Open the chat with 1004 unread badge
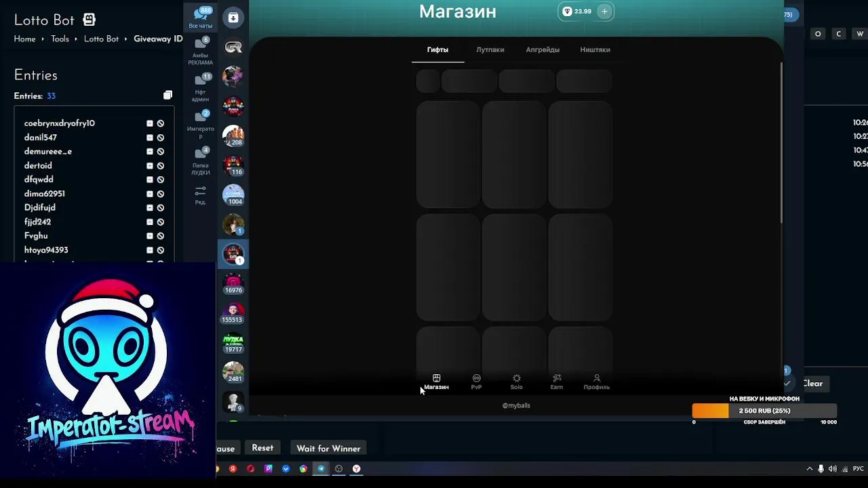This screenshot has height=488, width=868. 233,195
